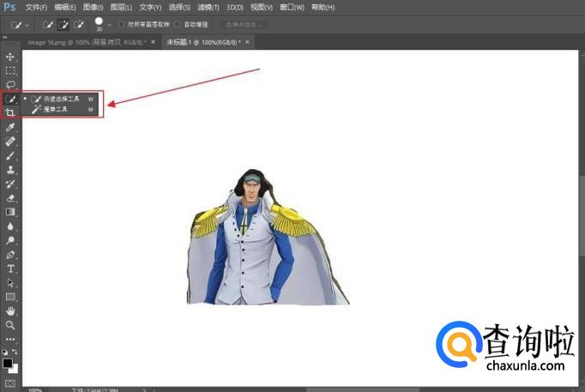Open the 3D(D) menu

(235, 8)
